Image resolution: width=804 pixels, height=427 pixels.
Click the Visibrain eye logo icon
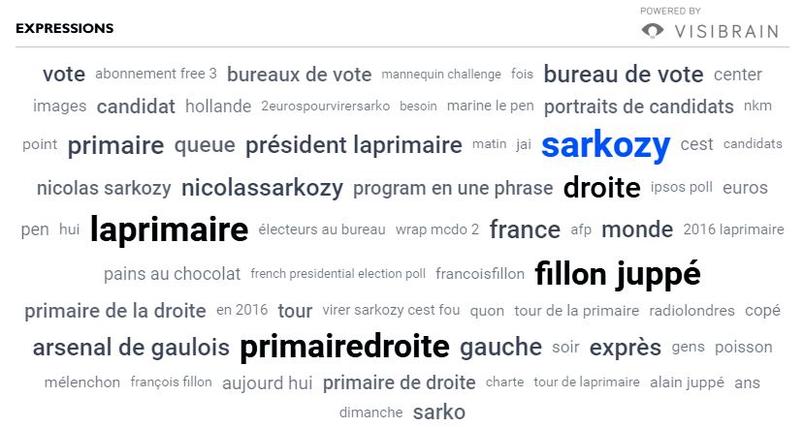(x=653, y=30)
